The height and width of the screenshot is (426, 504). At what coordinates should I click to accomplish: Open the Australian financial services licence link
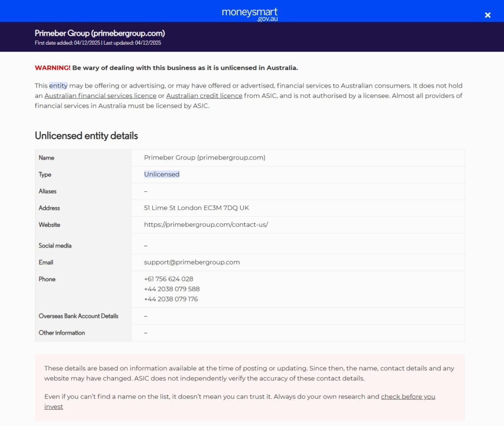tap(100, 95)
